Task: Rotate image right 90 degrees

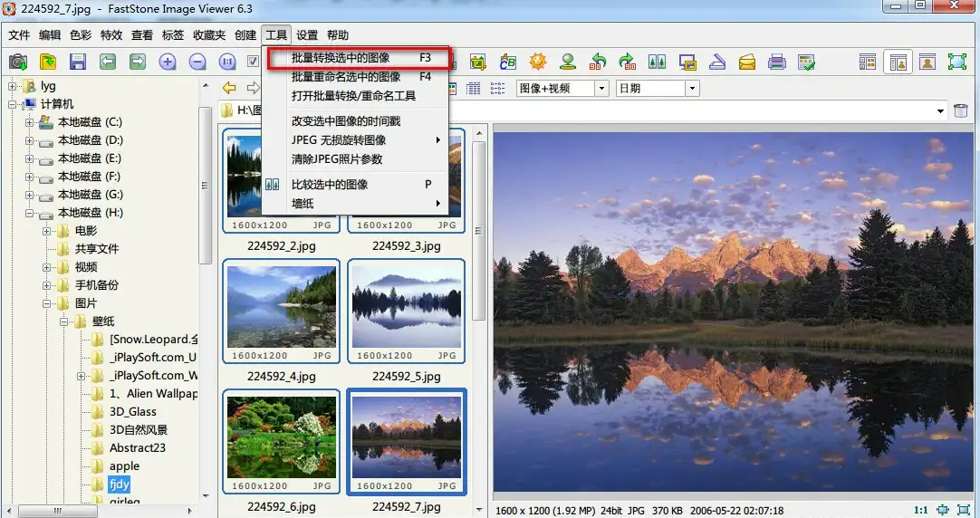Action: tap(627, 62)
